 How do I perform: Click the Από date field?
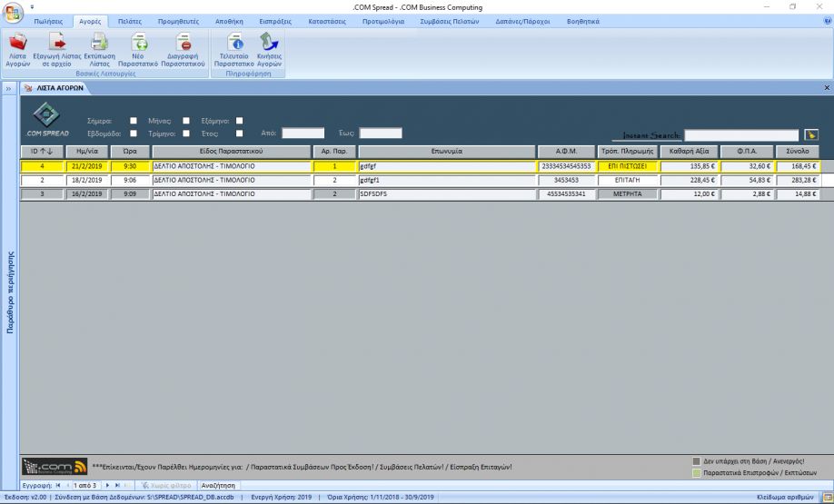(303, 133)
